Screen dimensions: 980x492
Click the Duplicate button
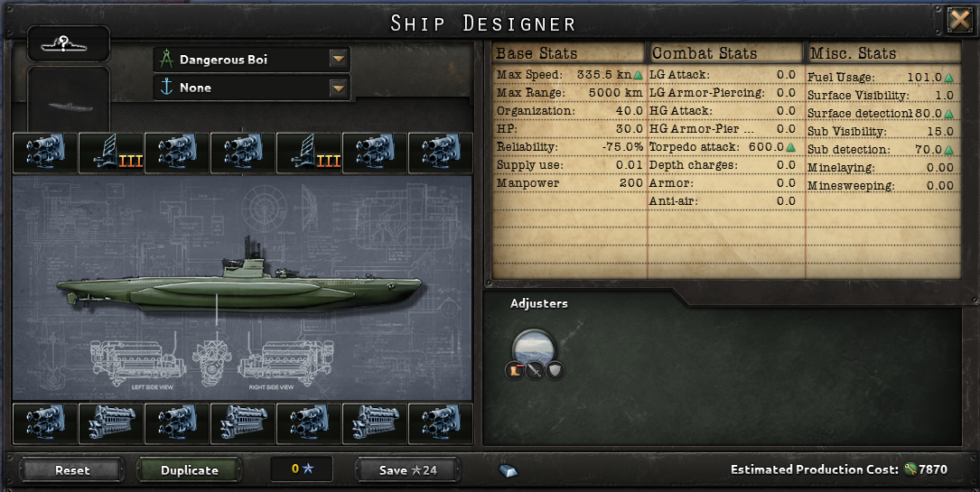190,470
